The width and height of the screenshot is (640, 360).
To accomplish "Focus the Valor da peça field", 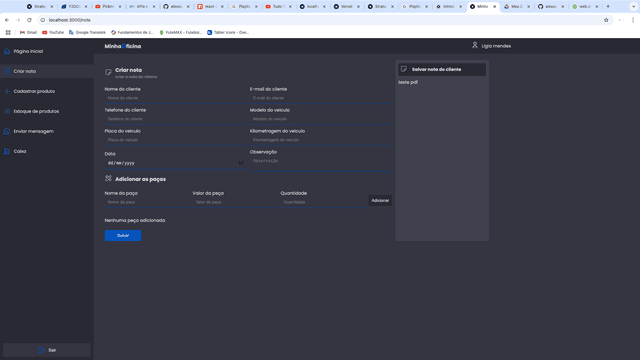I will [x=235, y=202].
